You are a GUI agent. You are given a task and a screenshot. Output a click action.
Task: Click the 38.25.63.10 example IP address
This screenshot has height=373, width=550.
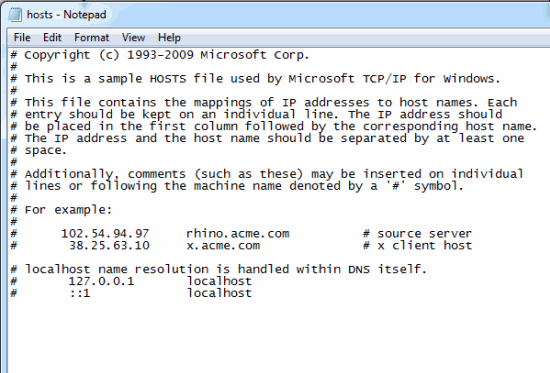[x=109, y=246]
